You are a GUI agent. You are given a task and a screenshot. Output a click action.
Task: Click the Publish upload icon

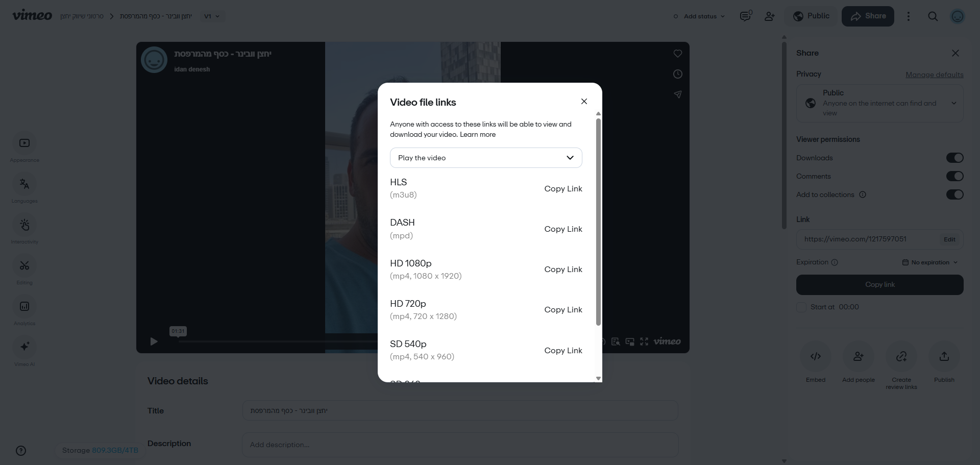coord(944,356)
